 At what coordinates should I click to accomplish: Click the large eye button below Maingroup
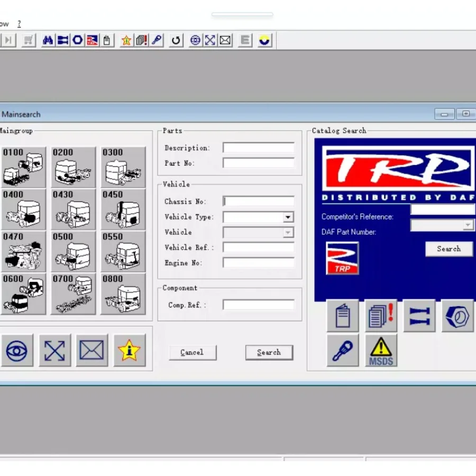[17, 351]
